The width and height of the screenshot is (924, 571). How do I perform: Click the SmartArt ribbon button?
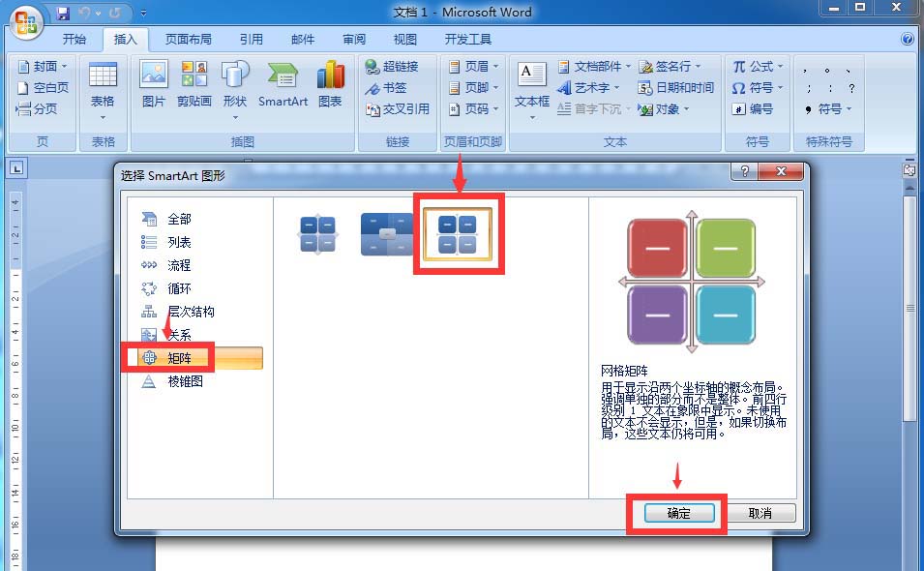tap(283, 84)
